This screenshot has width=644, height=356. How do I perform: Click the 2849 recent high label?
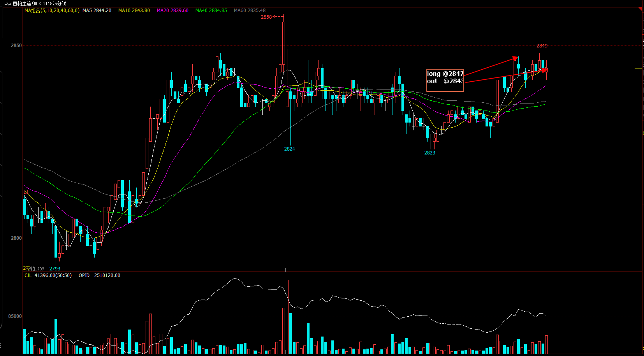(542, 46)
